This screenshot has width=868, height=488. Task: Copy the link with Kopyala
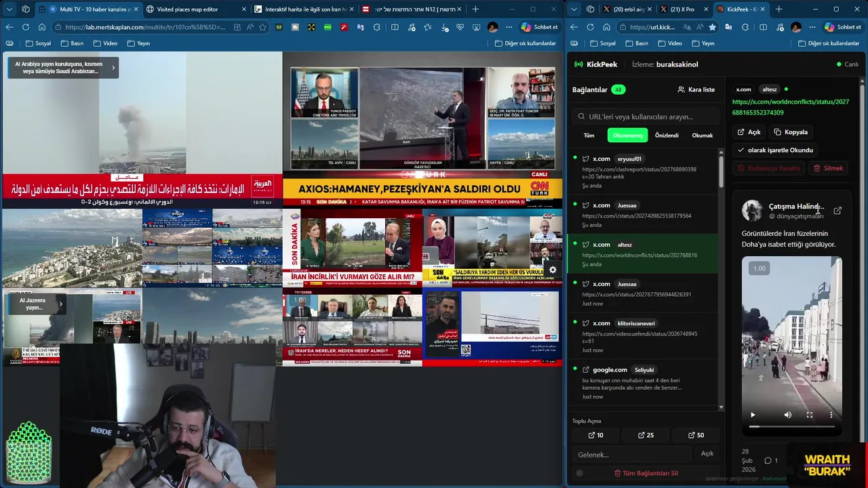(x=791, y=132)
